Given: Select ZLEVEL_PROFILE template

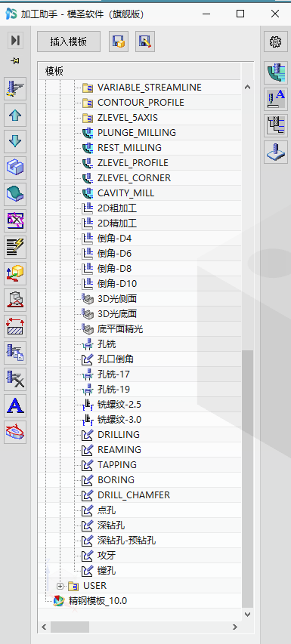Looking at the screenshot, I should click(x=133, y=163).
